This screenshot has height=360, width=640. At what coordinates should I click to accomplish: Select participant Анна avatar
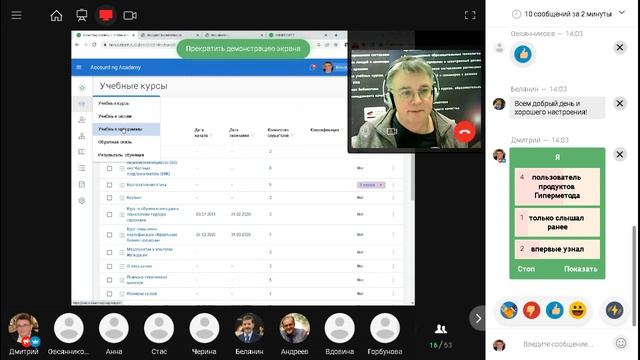(x=114, y=328)
